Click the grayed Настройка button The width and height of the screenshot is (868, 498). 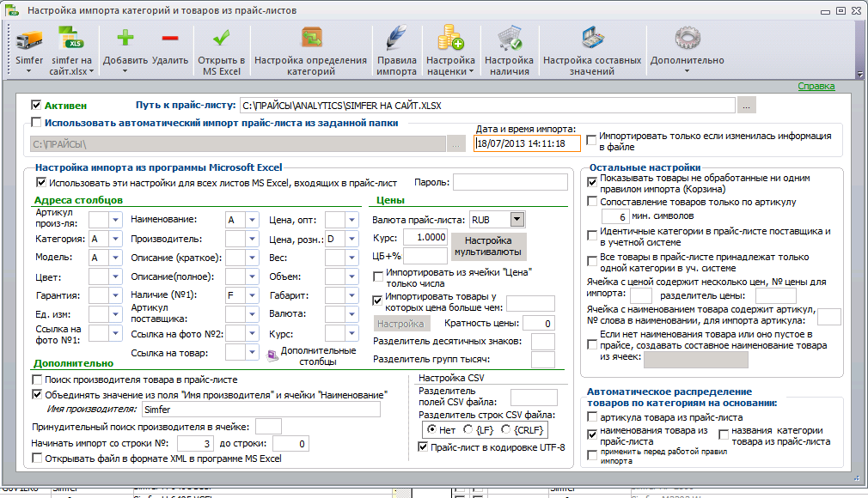click(400, 324)
